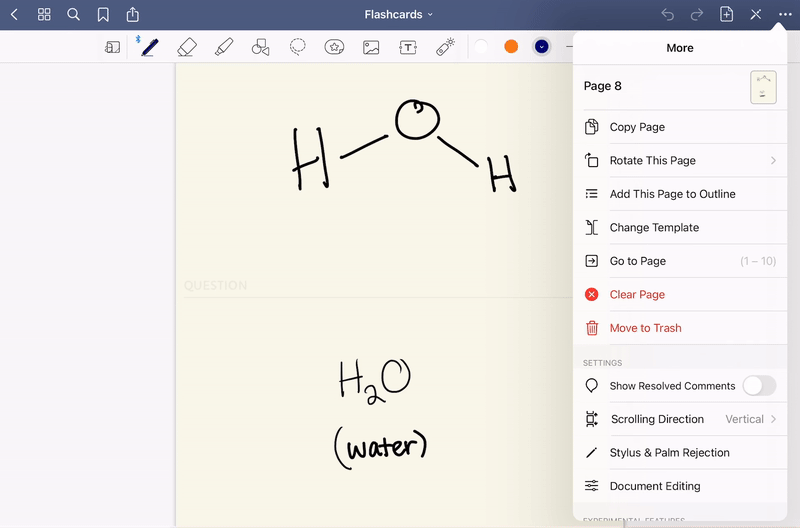Image resolution: width=800 pixels, height=528 pixels.
Task: Choose Copy Page from menu
Action: [637, 127]
